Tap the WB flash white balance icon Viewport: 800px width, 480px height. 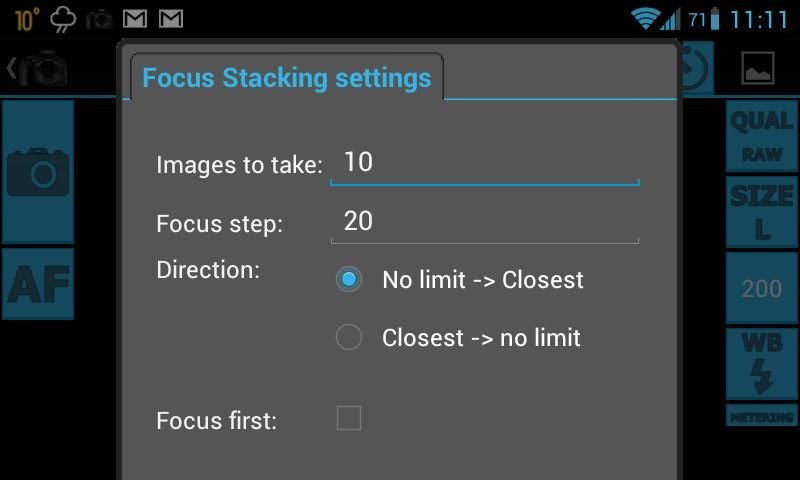coord(762,364)
